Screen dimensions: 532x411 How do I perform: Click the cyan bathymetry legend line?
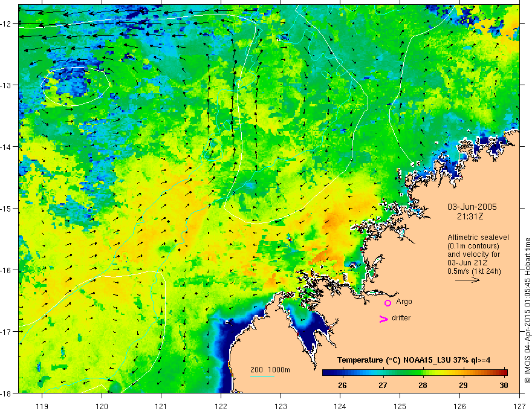click(x=262, y=376)
